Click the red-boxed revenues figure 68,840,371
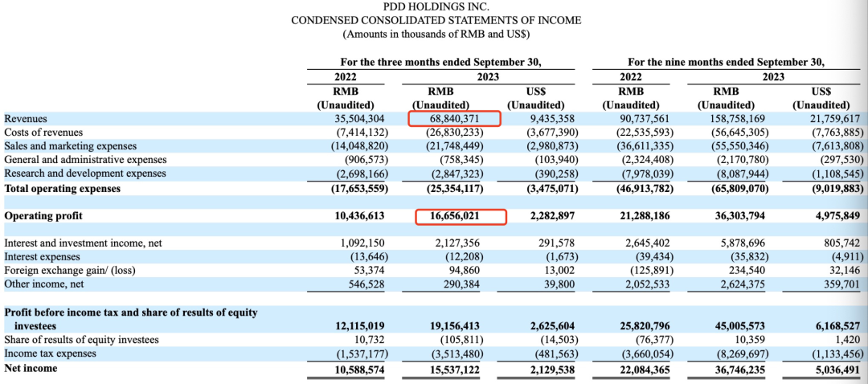This screenshot has width=868, height=384. (x=454, y=119)
